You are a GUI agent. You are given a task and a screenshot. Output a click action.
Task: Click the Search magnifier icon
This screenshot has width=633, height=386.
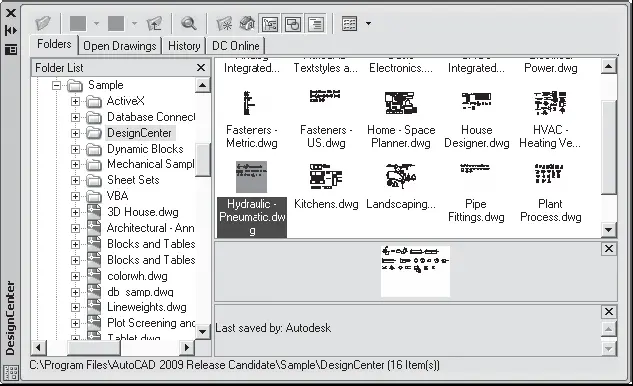(x=189, y=23)
